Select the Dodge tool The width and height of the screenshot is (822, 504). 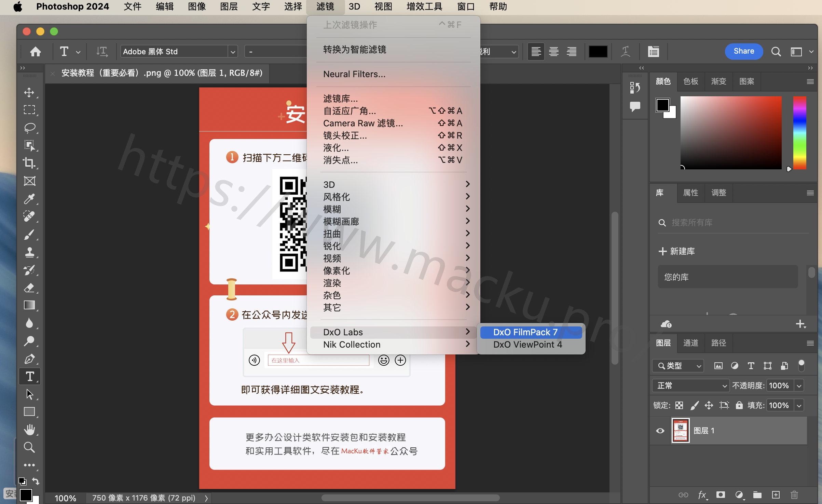tap(29, 341)
